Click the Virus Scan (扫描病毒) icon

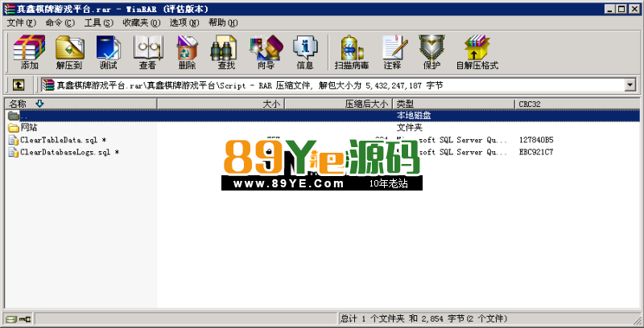click(352, 52)
